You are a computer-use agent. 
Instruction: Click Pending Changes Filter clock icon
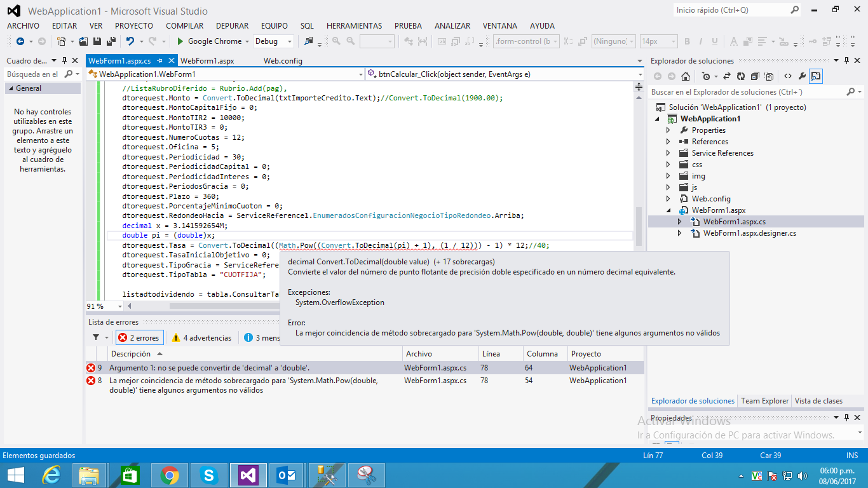point(705,76)
